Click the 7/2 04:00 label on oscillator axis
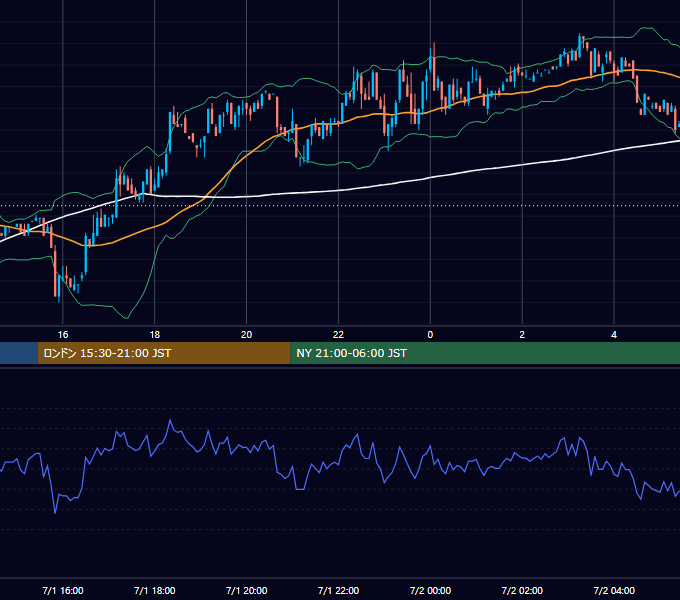The height and width of the screenshot is (600, 680). [614, 590]
